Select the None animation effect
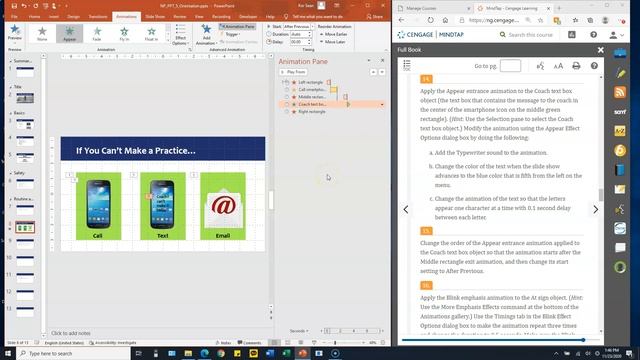The height and width of the screenshot is (360, 640). tap(42, 33)
